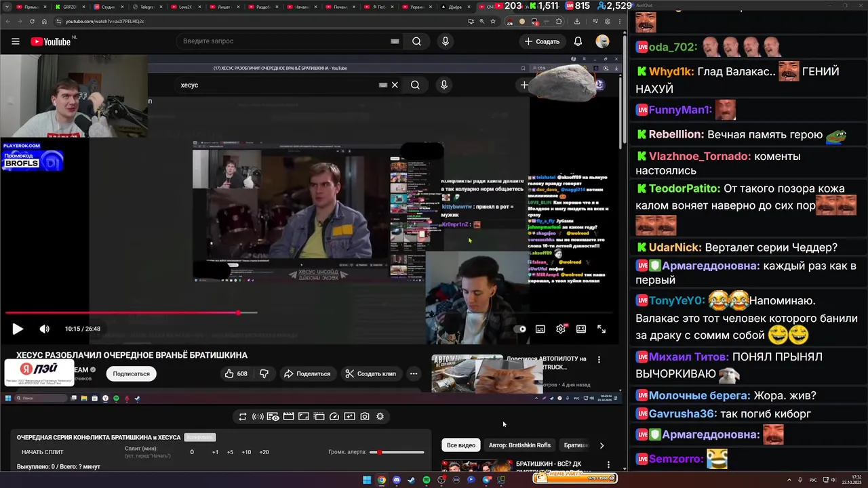The width and height of the screenshot is (868, 488).
Task: Click Создать клип button
Action: [x=370, y=373]
